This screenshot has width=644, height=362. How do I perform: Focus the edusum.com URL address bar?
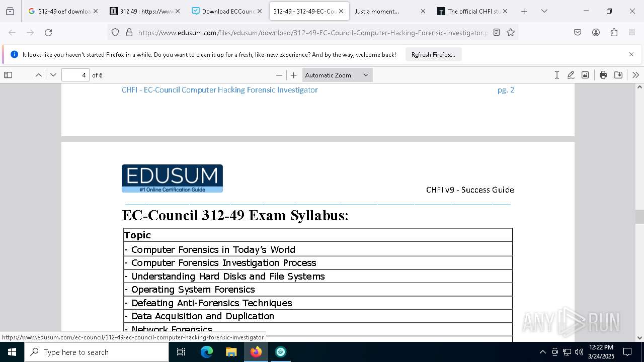(x=312, y=33)
